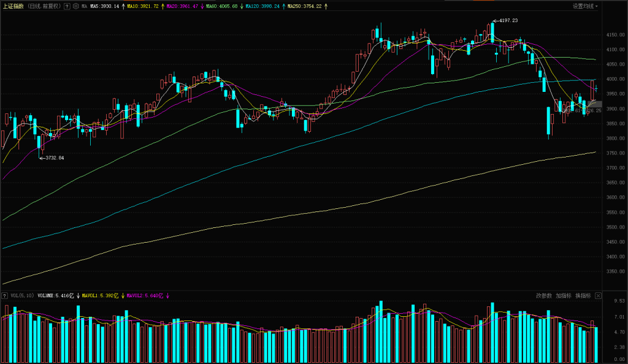Click the down arrow beside MA20 value

click(202, 6)
